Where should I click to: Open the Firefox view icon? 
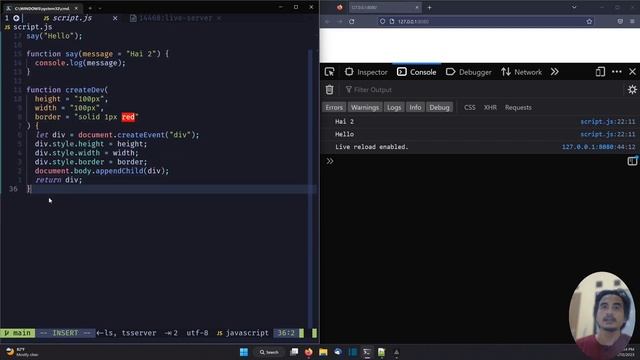coord(340,7)
